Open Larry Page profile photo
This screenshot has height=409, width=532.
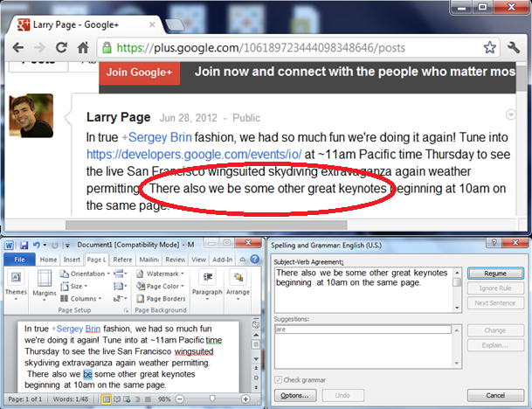[31, 115]
